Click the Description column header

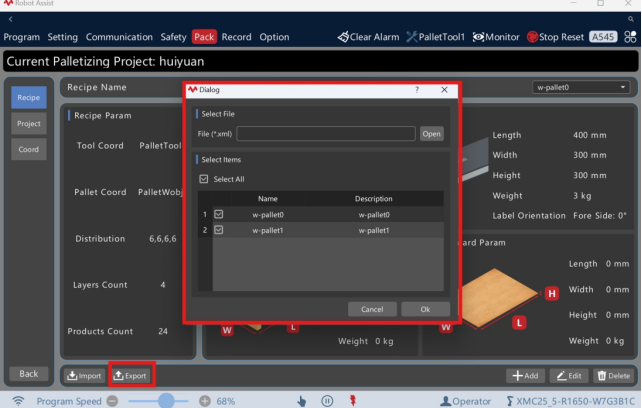[373, 199]
